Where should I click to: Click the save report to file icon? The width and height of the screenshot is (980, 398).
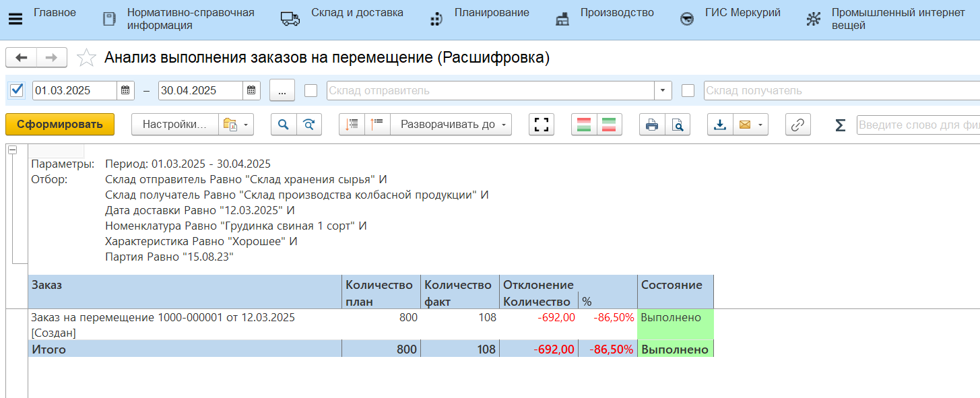(x=720, y=125)
